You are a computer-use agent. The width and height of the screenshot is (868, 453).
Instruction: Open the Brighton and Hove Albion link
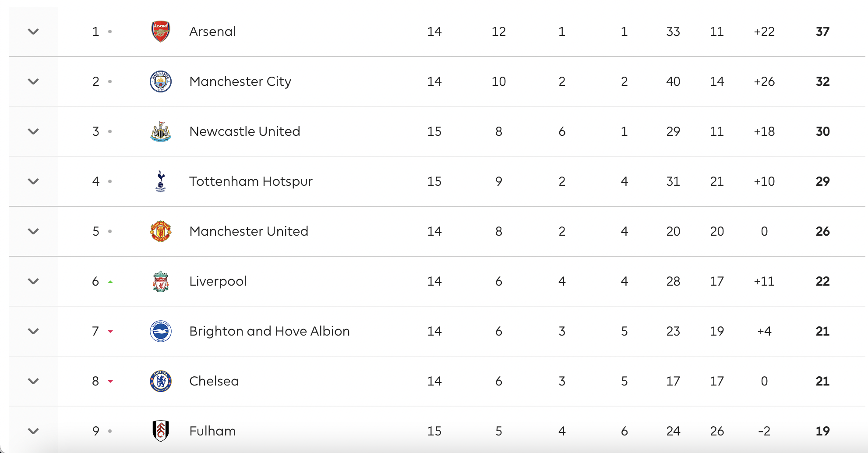269,331
